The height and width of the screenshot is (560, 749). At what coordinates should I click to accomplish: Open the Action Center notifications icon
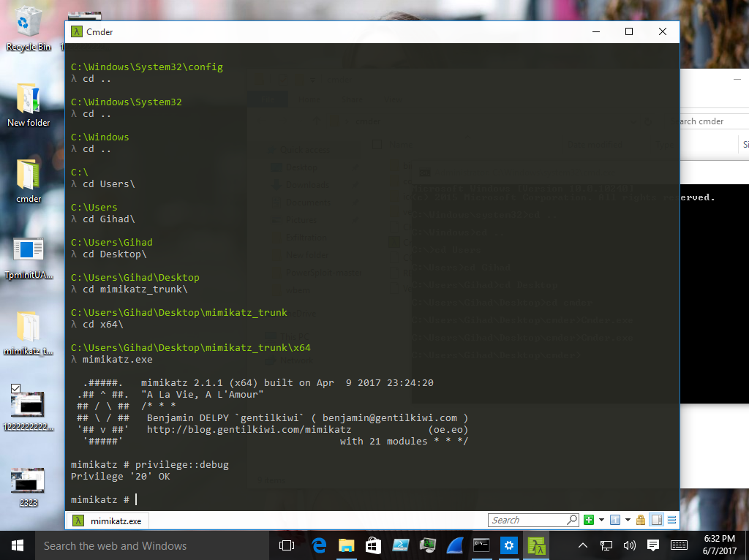[x=653, y=545]
